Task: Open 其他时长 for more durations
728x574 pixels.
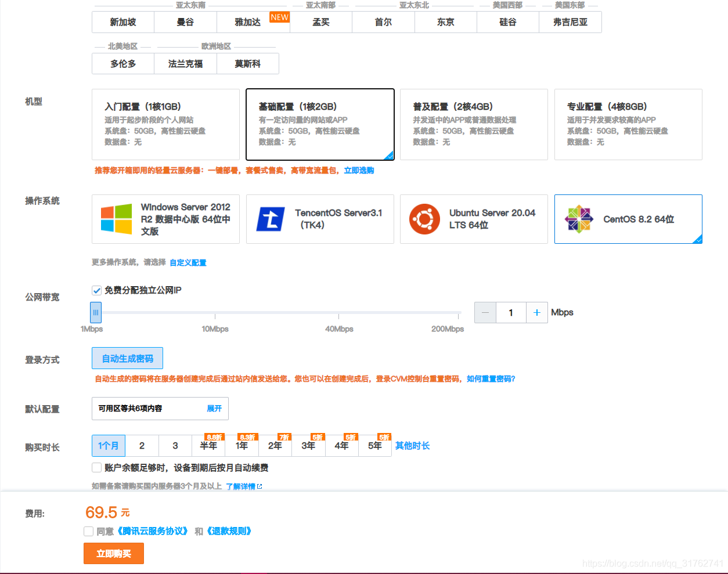Action: point(412,446)
